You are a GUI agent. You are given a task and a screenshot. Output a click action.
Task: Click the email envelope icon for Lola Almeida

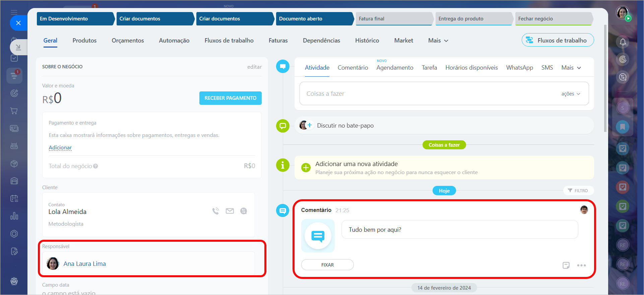(x=230, y=211)
